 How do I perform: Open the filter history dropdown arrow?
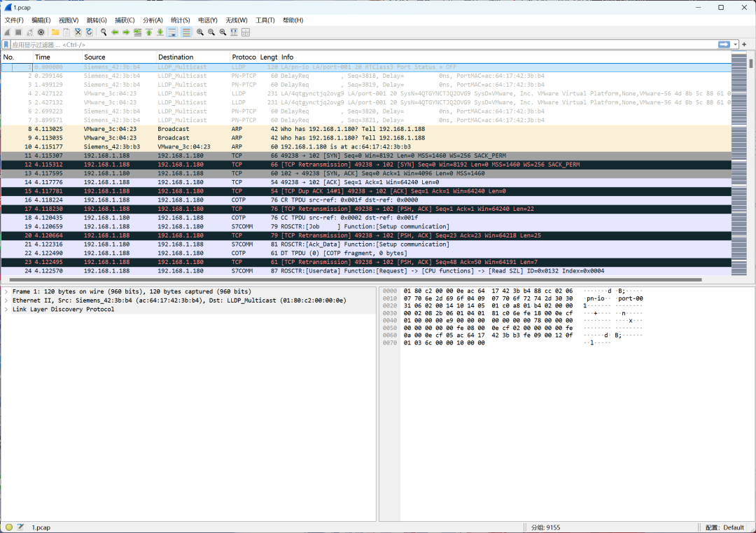(x=735, y=44)
